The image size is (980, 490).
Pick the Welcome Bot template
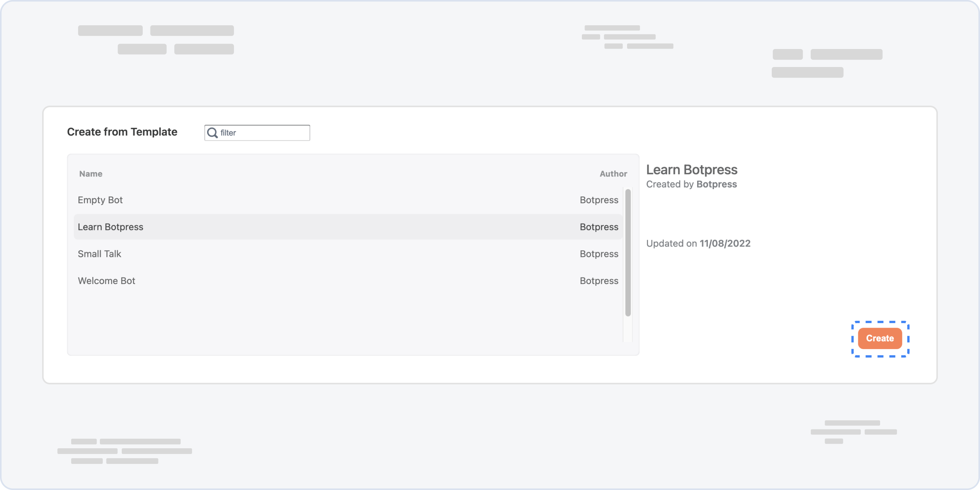pyautogui.click(x=348, y=281)
